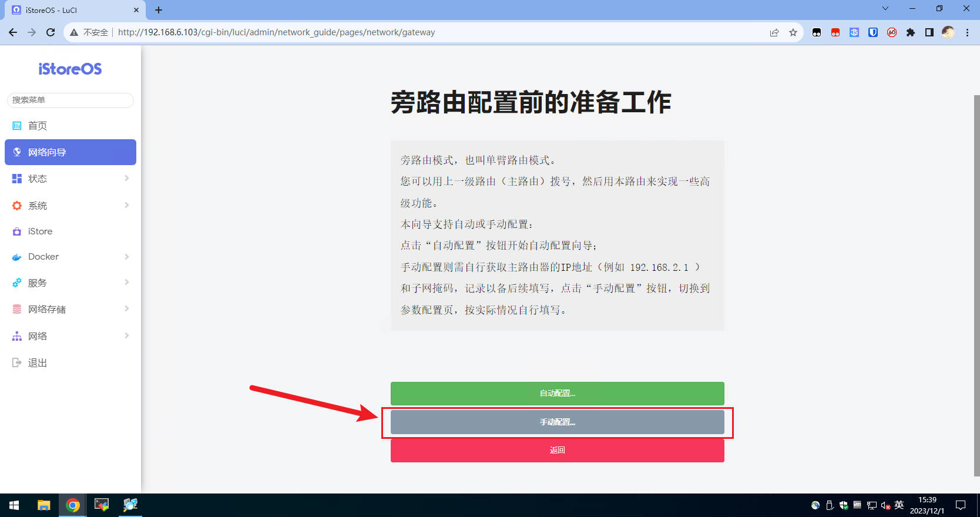This screenshot has height=517, width=980.
Task: Click the 搜索菜单 search field
Action: (x=71, y=100)
